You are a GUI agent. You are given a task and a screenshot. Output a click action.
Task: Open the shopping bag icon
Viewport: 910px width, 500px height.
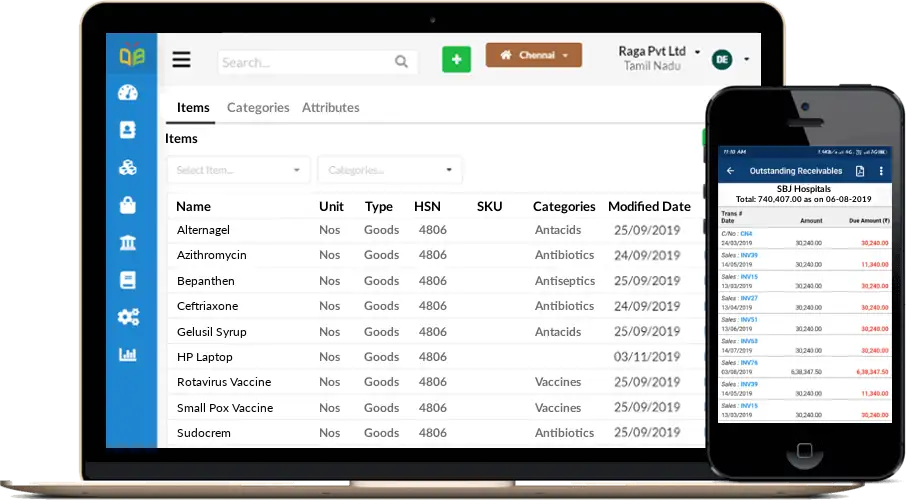128,205
